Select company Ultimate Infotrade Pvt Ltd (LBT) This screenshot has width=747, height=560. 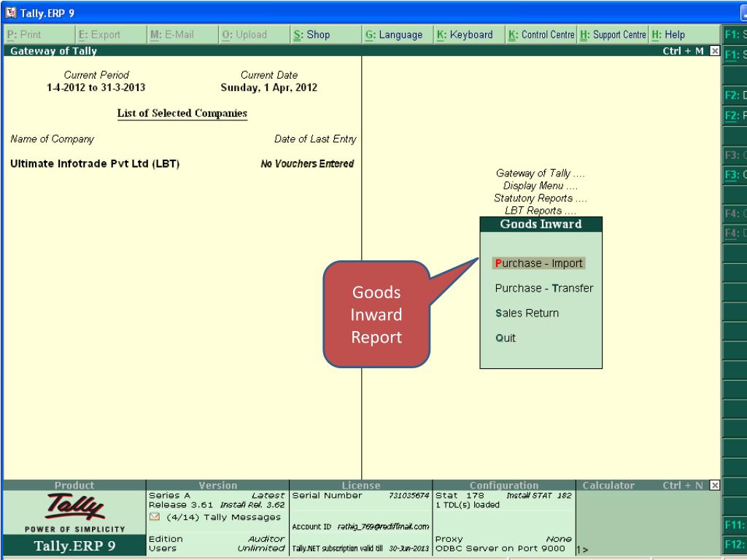pos(95,164)
